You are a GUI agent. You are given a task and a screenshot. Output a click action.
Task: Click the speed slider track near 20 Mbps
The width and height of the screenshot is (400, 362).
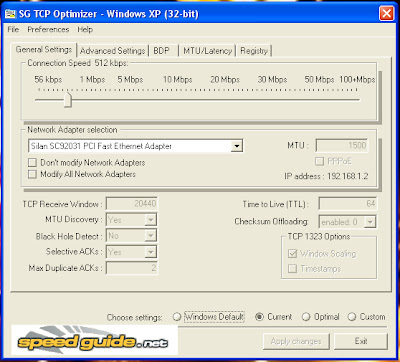[x=225, y=100]
